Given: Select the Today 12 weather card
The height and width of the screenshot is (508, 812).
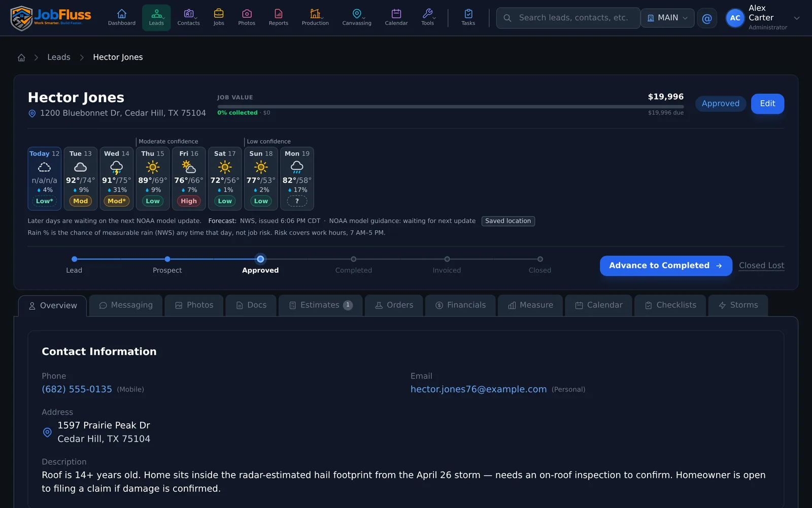Looking at the screenshot, I should [x=44, y=178].
